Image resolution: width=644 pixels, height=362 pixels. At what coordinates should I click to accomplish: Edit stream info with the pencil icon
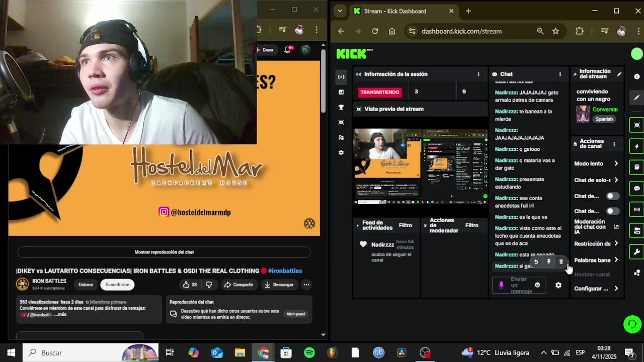coord(619,74)
